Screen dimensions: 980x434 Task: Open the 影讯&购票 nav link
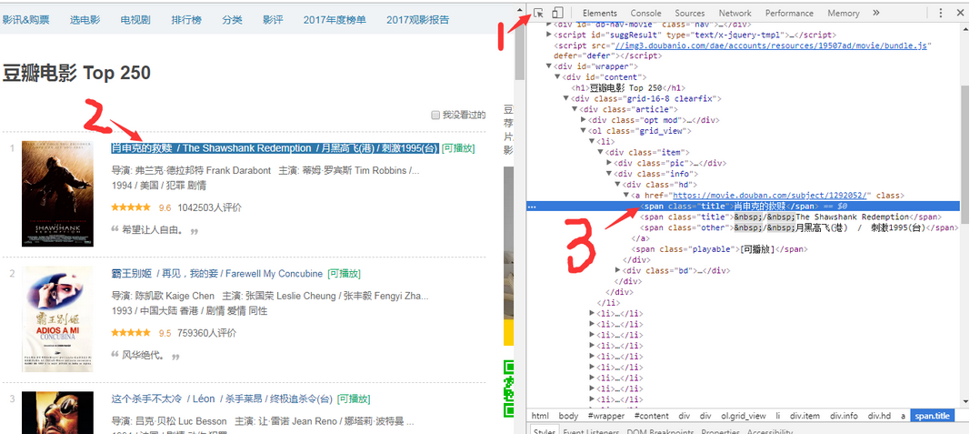click(x=25, y=19)
